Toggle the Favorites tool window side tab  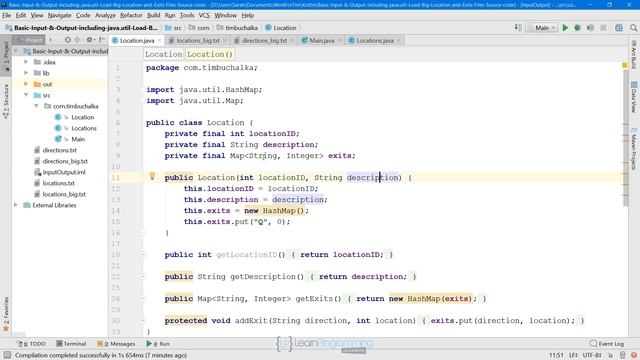[x=6, y=314]
